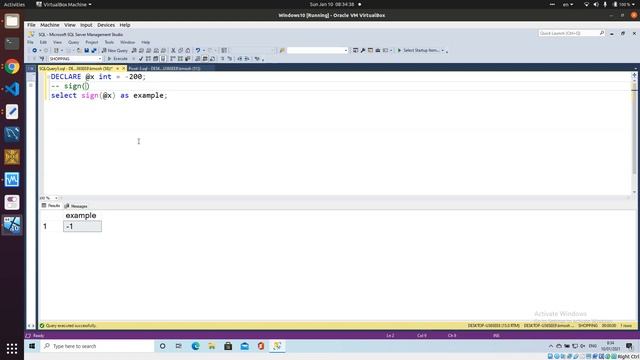Image resolution: width=640 pixels, height=360 pixels.
Task: Open Windows notification center icon
Action: click(x=629, y=346)
